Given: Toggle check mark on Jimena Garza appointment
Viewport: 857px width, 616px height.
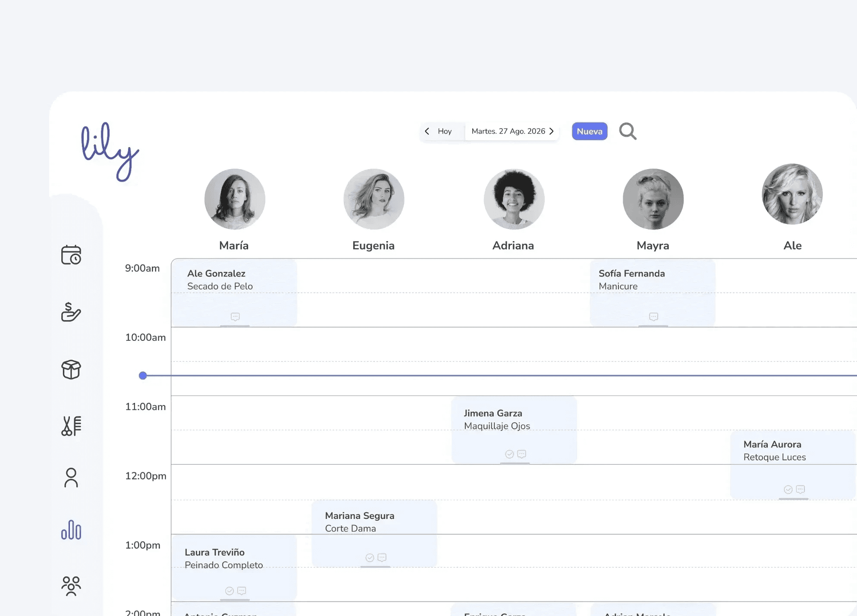Looking at the screenshot, I should coord(509,454).
